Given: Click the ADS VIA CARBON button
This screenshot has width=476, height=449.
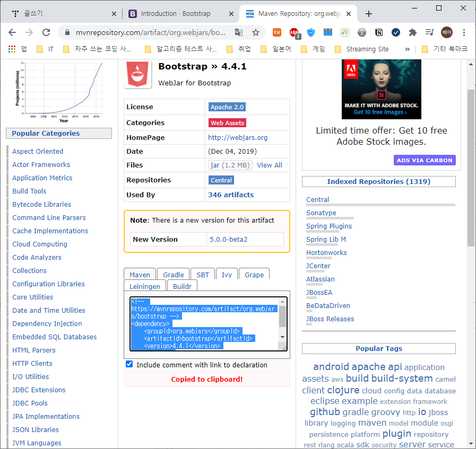Looking at the screenshot, I should point(425,160).
